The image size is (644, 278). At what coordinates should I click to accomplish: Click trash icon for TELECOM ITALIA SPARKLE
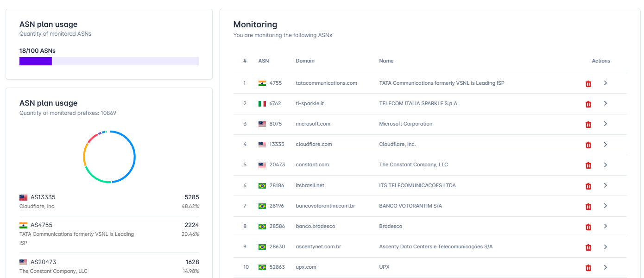point(588,104)
